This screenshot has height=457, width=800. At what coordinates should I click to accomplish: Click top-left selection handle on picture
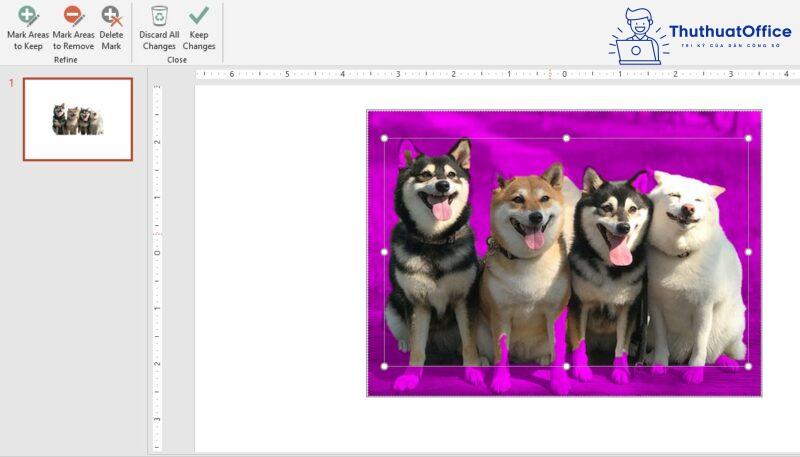pos(384,138)
